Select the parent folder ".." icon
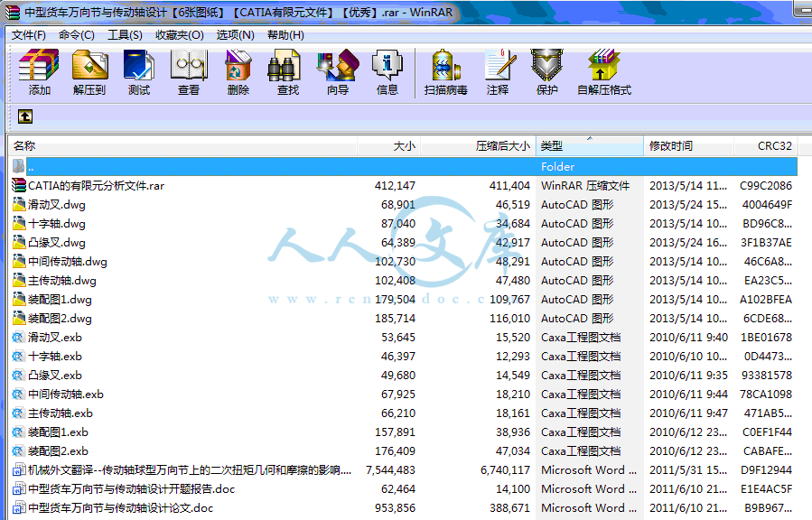Viewport: 812px width, 520px height. pos(19,166)
